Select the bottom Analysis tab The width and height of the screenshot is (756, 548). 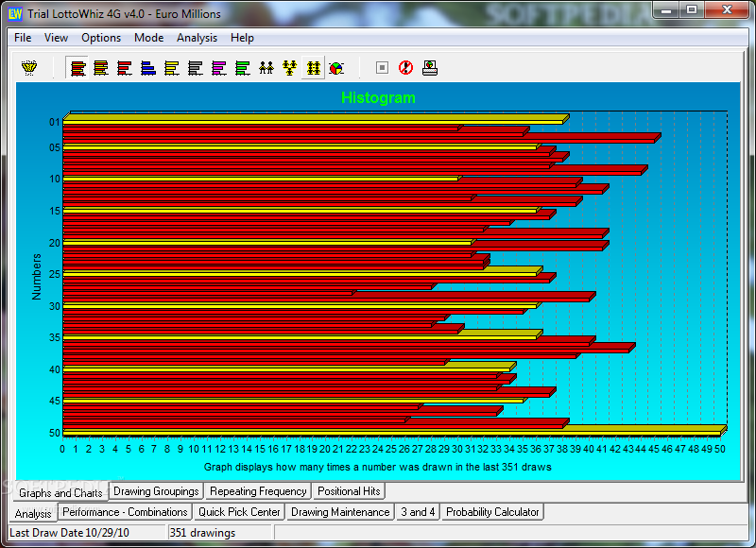point(33,513)
